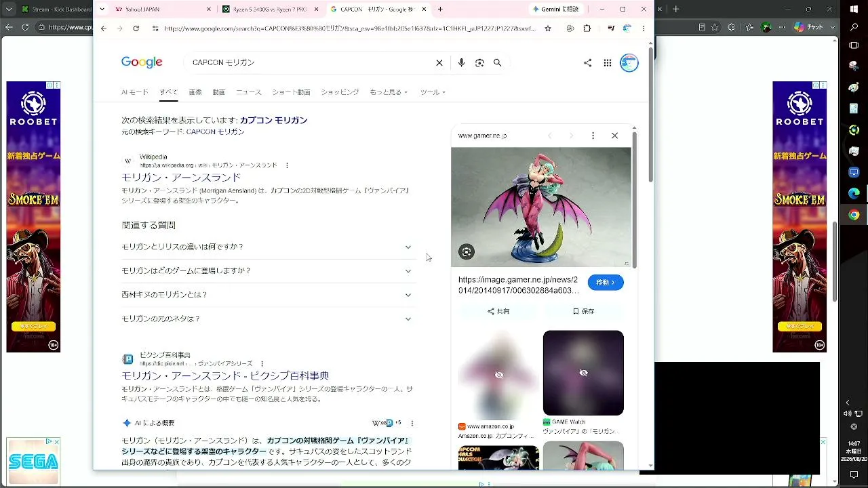Click the Google page vertical scrollbar

click(651, 114)
